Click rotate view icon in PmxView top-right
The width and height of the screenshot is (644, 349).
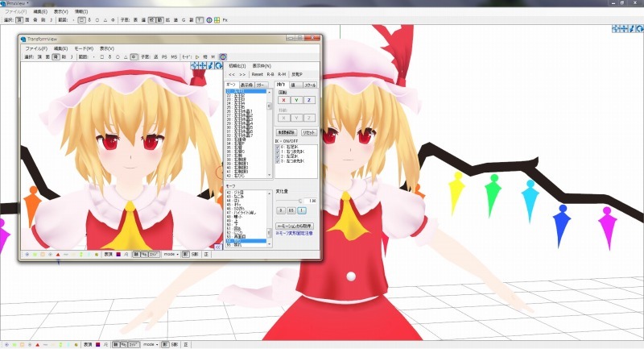(x=640, y=28)
